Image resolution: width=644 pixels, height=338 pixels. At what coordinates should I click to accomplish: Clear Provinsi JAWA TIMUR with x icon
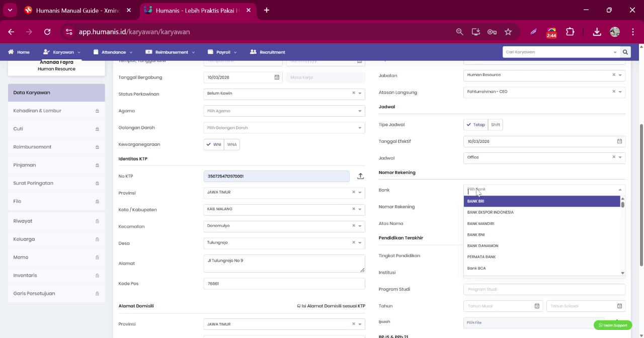pyautogui.click(x=354, y=192)
